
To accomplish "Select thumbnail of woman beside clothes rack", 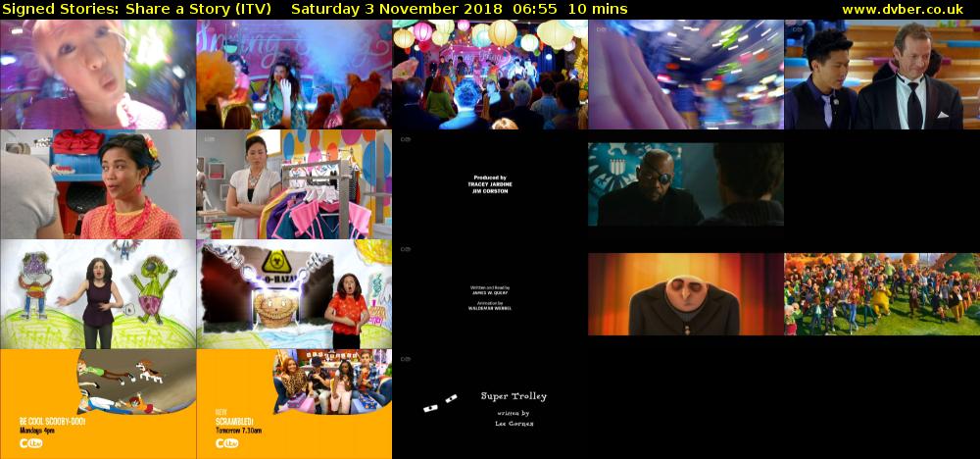I will point(294,184).
